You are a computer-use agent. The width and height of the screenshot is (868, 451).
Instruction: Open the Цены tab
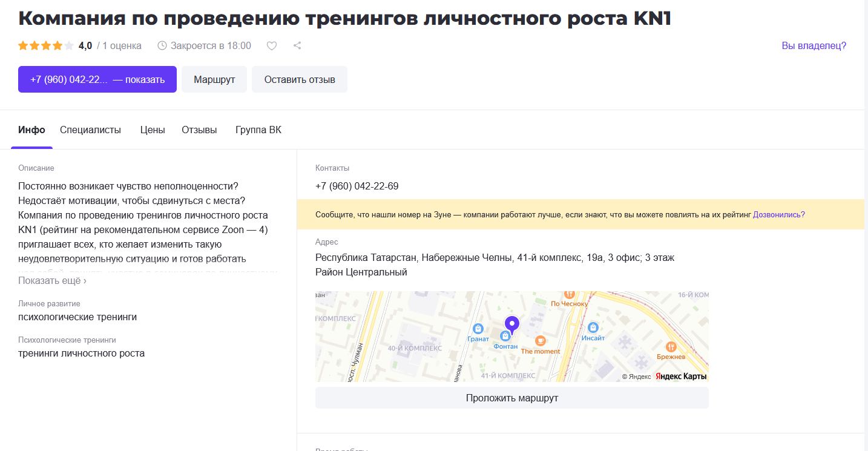pyautogui.click(x=153, y=130)
